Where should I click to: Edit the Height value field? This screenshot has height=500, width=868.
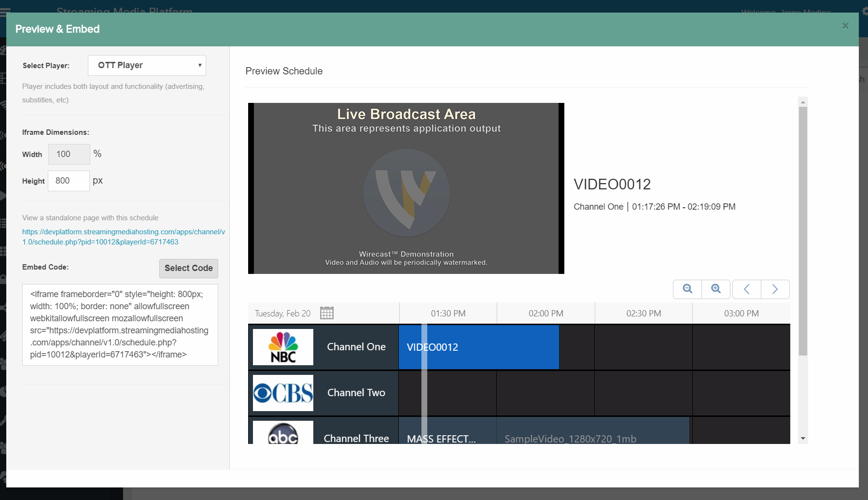68,181
